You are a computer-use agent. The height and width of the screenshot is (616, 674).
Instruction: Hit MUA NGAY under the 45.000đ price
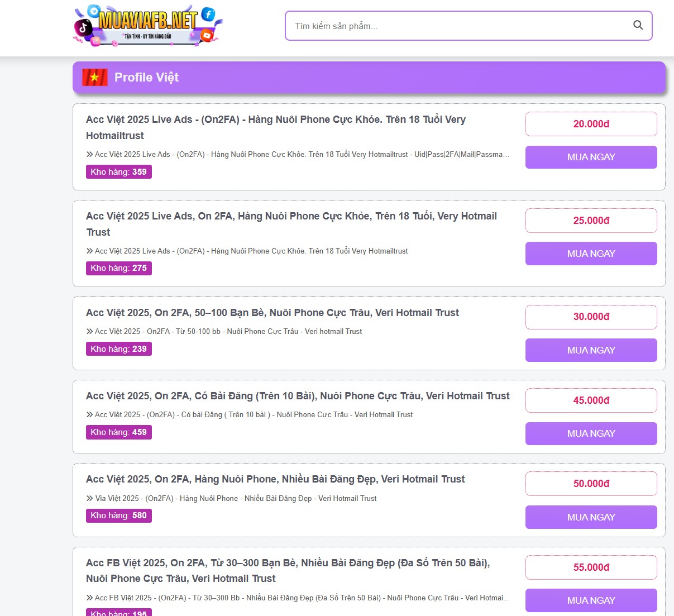[x=591, y=433]
